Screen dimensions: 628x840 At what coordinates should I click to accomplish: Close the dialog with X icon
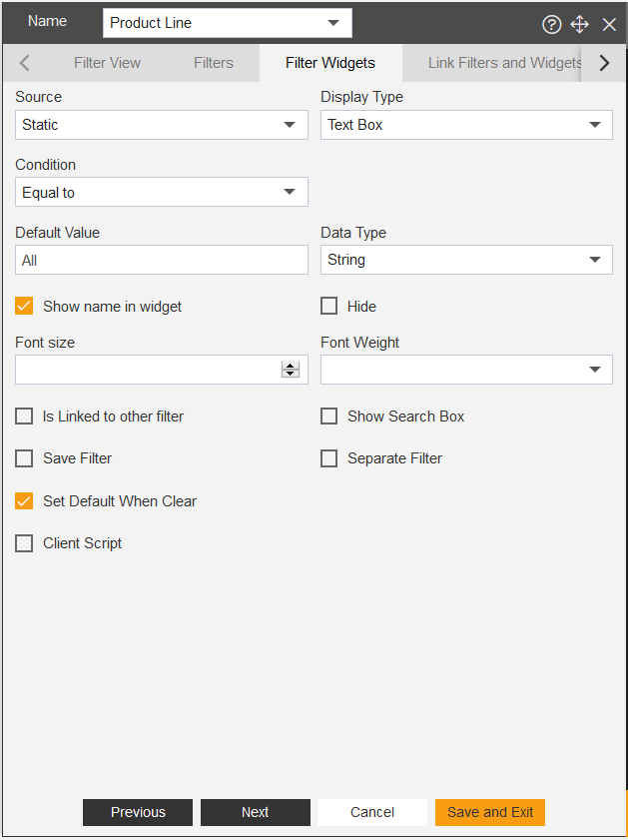tap(609, 24)
